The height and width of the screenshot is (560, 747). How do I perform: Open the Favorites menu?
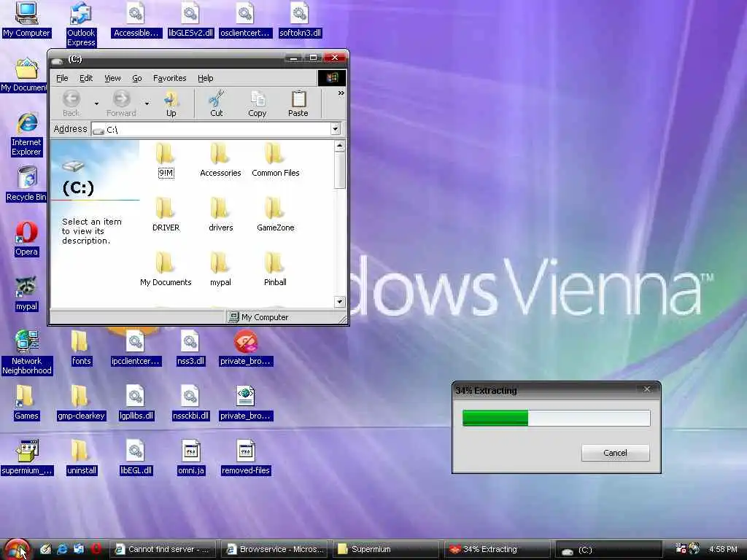[169, 78]
